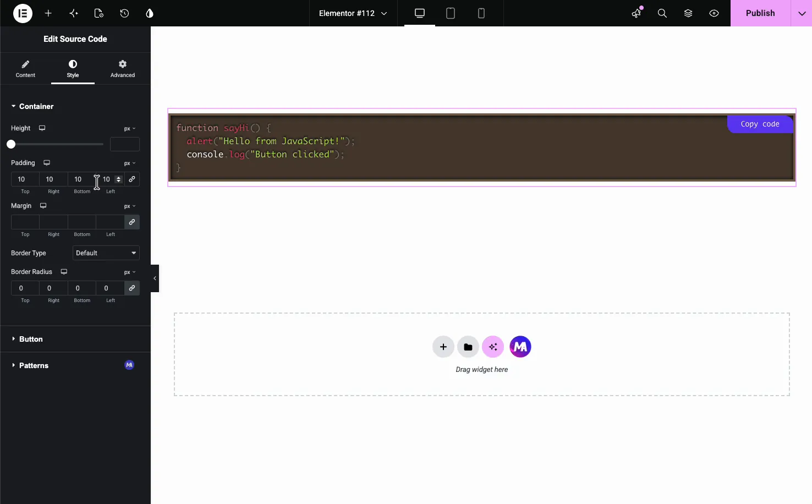
Task: Click the Border Radius Bottom input field
Action: click(82, 288)
